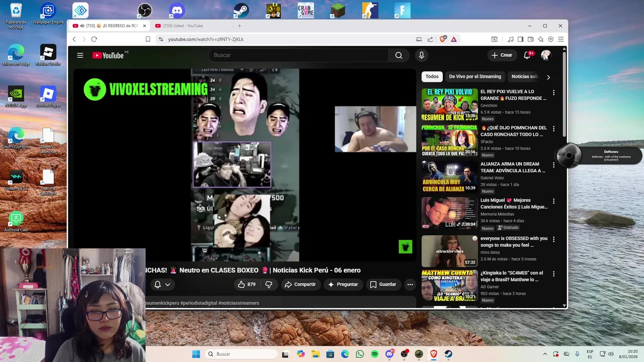
Task: Show hidden system tray icons
Action: pos(544,354)
